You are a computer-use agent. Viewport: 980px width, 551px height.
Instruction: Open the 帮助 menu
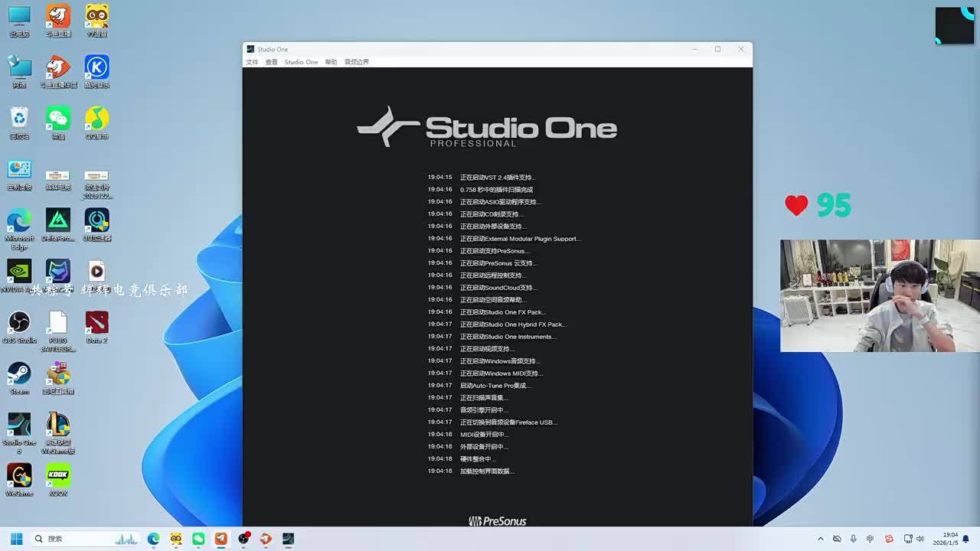[x=331, y=62]
